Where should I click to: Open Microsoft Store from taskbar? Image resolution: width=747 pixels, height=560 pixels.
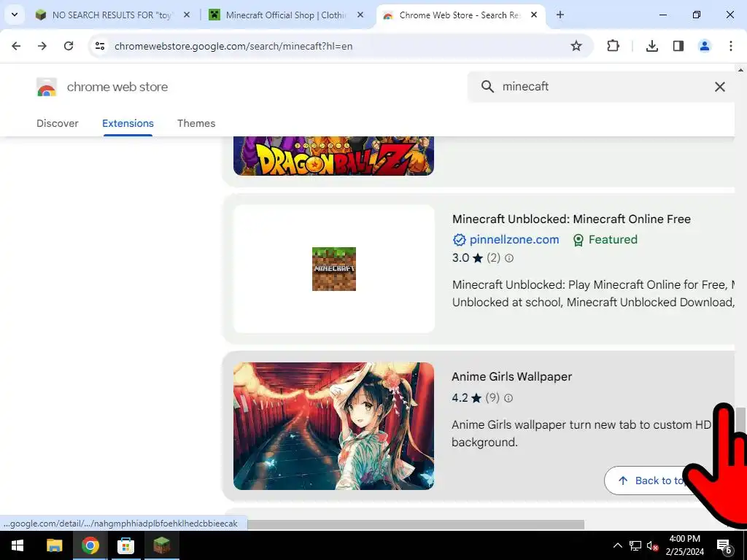(x=125, y=545)
